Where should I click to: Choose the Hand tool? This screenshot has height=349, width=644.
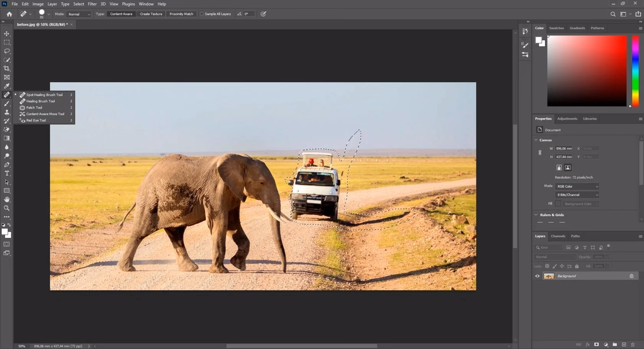point(7,199)
